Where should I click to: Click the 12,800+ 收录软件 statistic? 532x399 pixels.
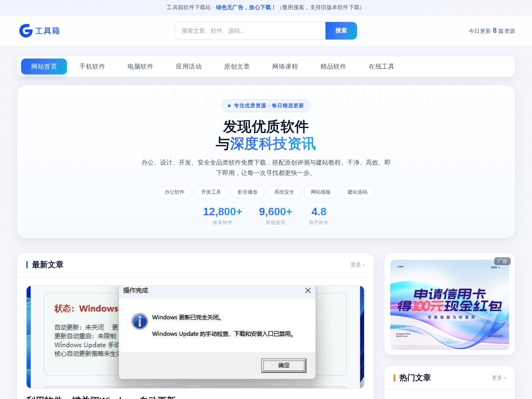pyautogui.click(x=222, y=216)
